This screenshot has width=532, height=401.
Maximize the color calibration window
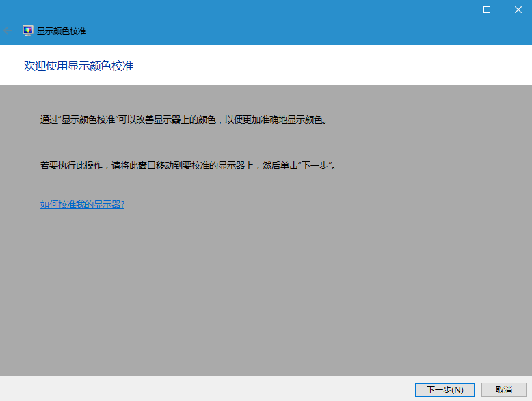486,10
